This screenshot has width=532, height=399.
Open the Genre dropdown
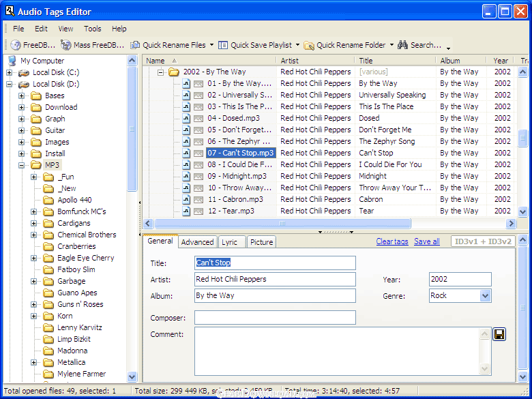tap(485, 296)
